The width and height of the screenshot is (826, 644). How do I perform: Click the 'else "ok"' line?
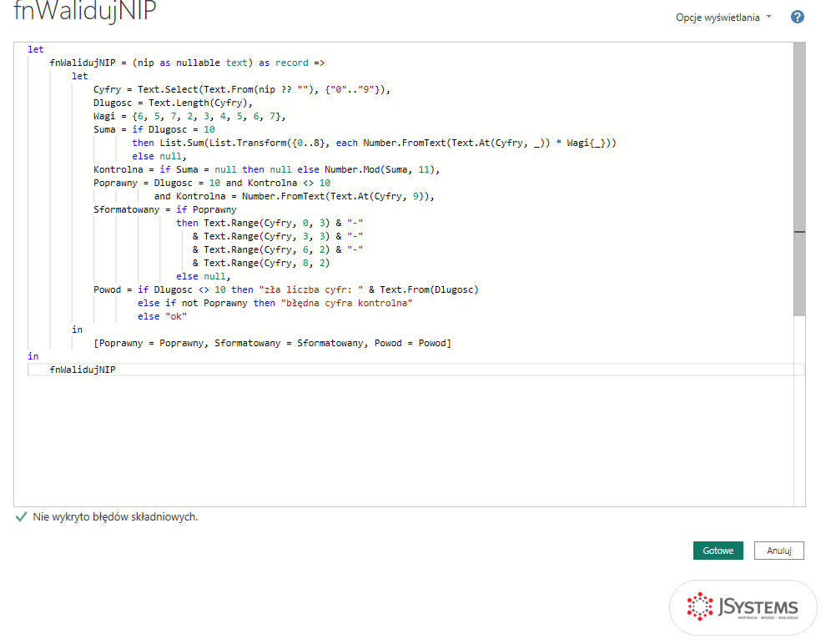(162, 316)
